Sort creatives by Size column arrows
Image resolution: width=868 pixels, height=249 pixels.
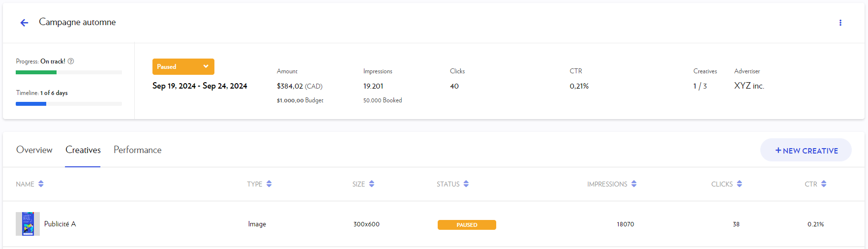tap(372, 184)
